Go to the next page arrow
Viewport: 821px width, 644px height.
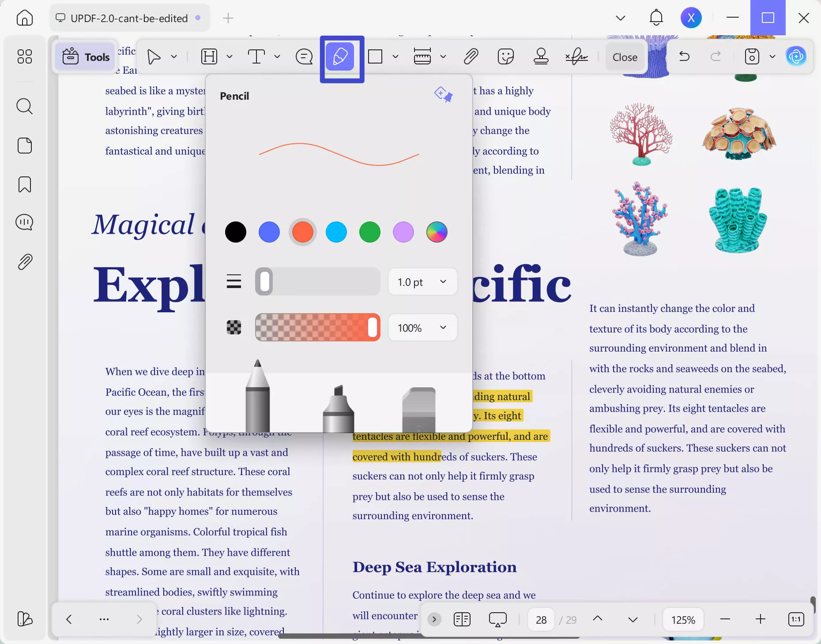click(x=633, y=620)
